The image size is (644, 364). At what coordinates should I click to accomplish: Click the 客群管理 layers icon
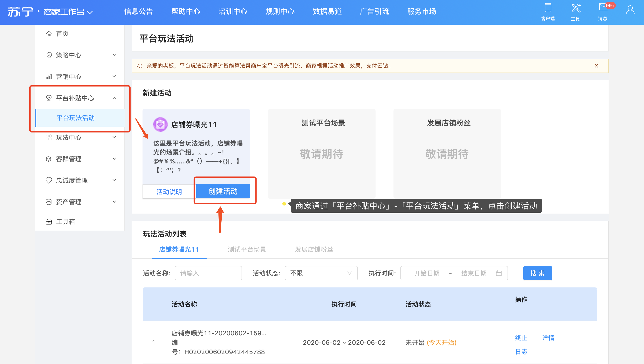(49, 159)
